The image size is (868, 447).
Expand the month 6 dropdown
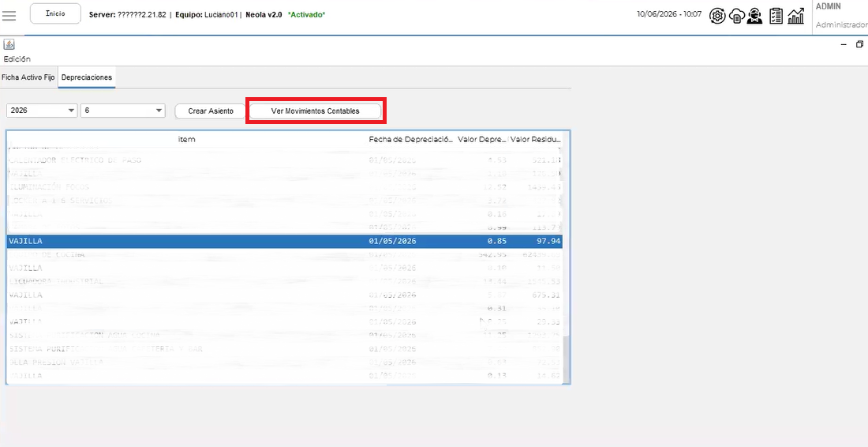point(123,111)
